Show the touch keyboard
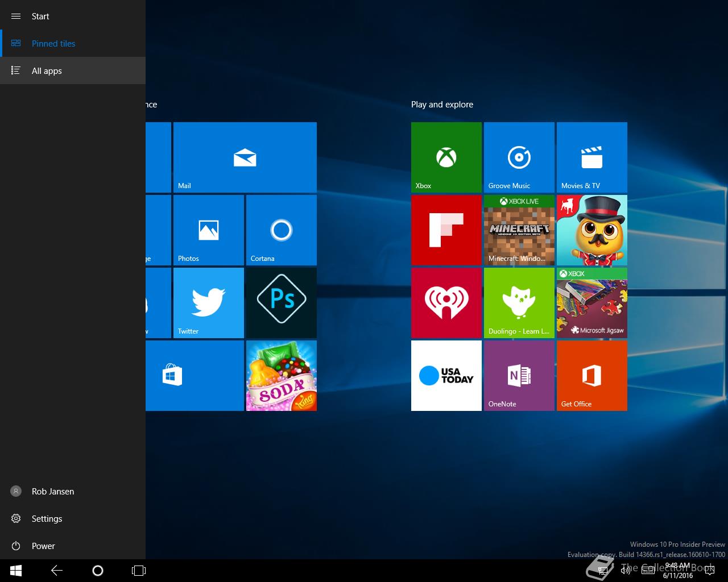728x582 pixels. [x=648, y=571]
